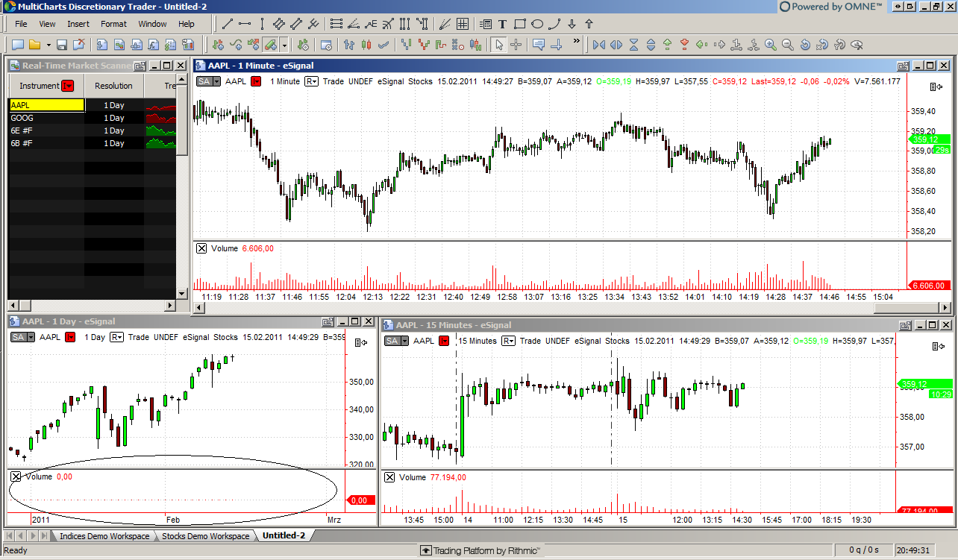Screen dimensions: 958x560
Task: Click the compress horizontal spacing icon
Action: [599, 45]
